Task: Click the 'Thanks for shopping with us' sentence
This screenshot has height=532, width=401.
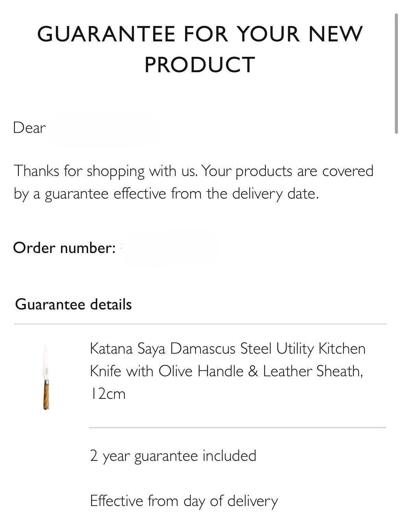Action: 106,171
